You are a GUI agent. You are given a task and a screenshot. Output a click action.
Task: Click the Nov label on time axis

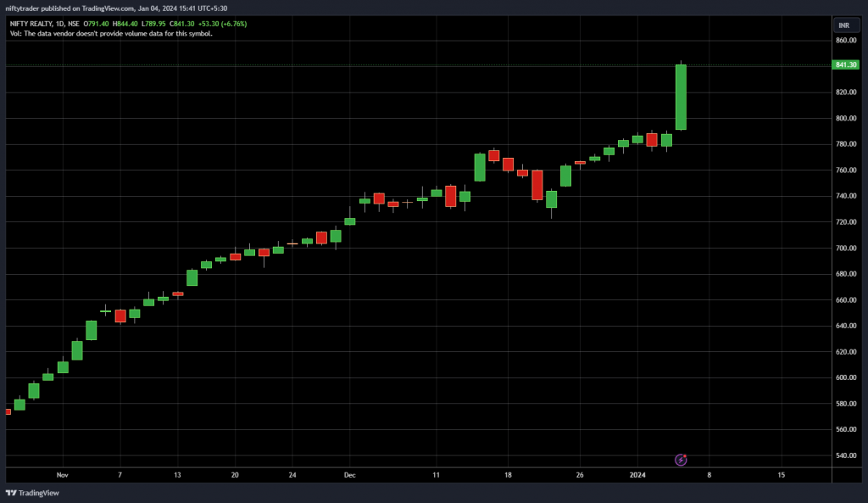(x=62, y=475)
